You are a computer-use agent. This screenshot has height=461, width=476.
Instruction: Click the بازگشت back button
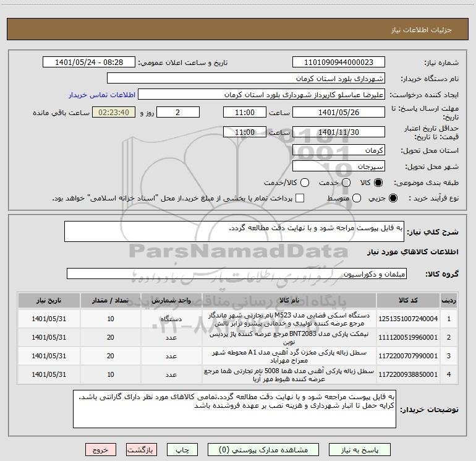(142, 450)
